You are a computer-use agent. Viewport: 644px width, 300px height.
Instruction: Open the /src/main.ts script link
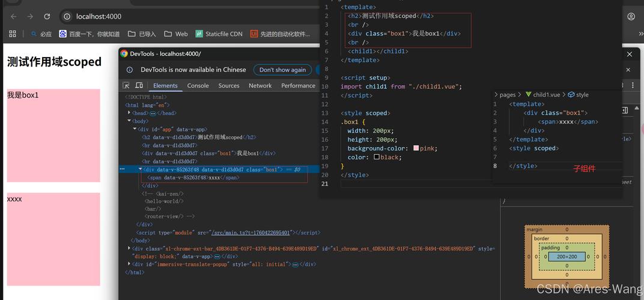pyautogui.click(x=251, y=233)
